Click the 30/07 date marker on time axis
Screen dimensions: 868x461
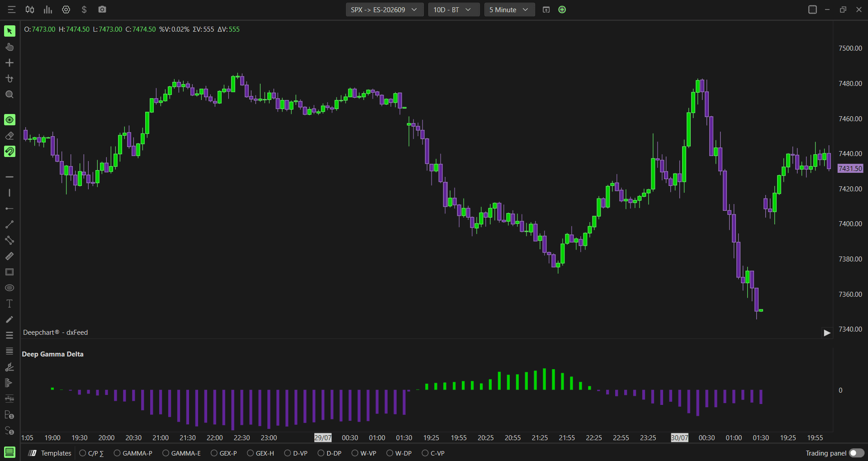pos(679,437)
